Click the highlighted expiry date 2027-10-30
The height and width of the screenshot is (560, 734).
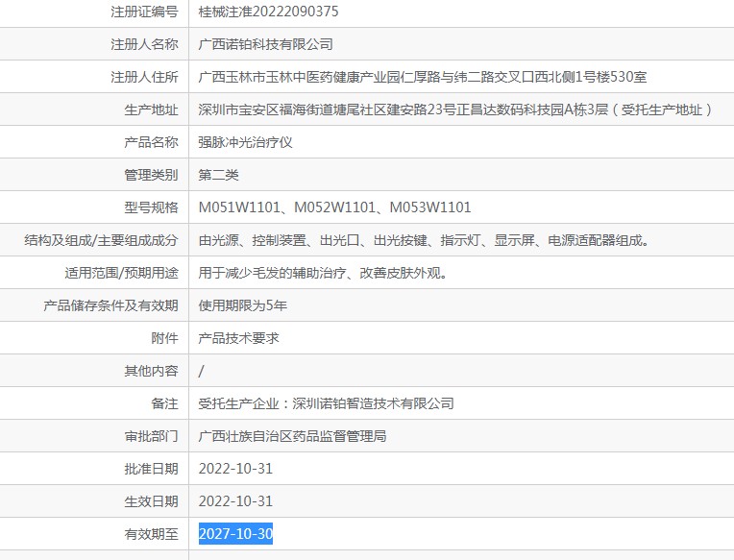[x=236, y=534]
